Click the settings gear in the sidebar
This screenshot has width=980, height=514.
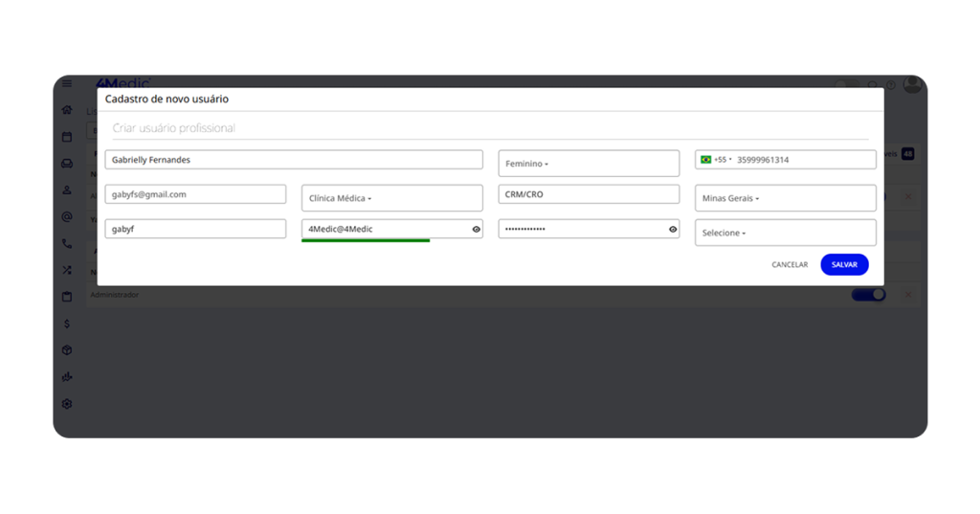[67, 404]
